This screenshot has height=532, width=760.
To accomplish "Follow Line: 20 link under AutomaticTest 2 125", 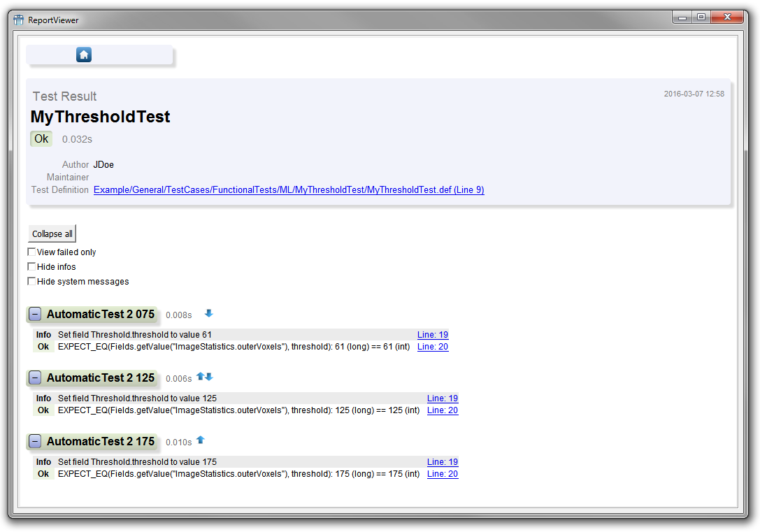I will coord(443,410).
